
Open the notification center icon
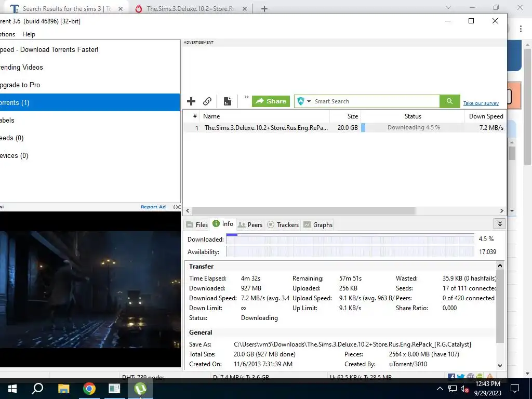coord(515,389)
